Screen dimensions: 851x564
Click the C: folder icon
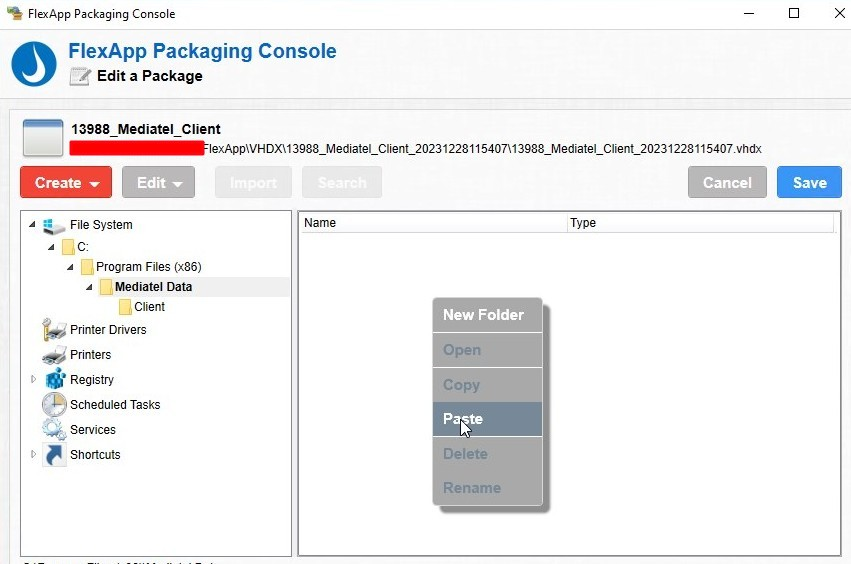(68, 247)
